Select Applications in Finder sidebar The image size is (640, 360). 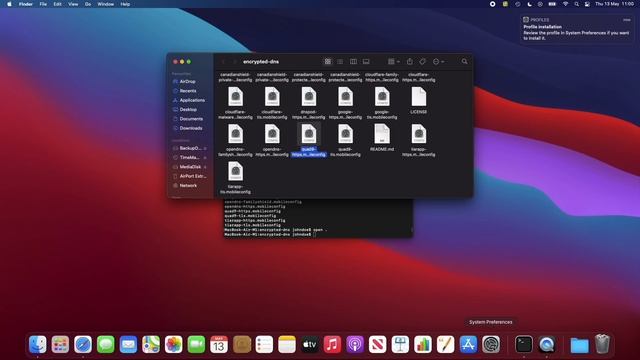[191, 100]
